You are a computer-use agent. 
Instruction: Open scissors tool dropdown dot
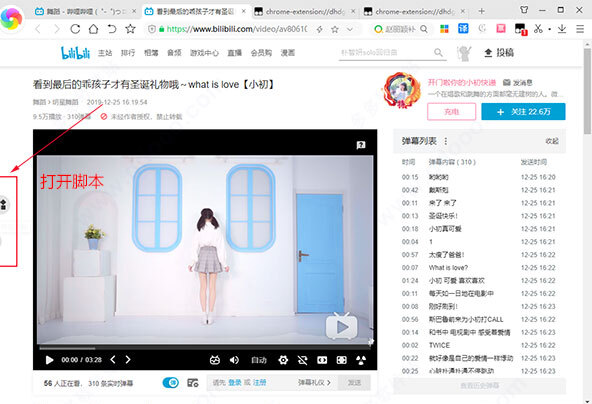point(549,29)
